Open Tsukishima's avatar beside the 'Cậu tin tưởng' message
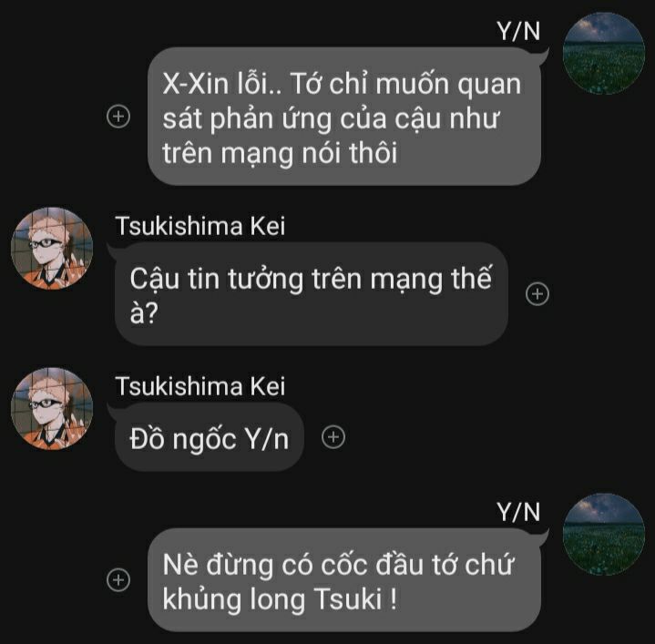655x644 pixels. point(52,248)
